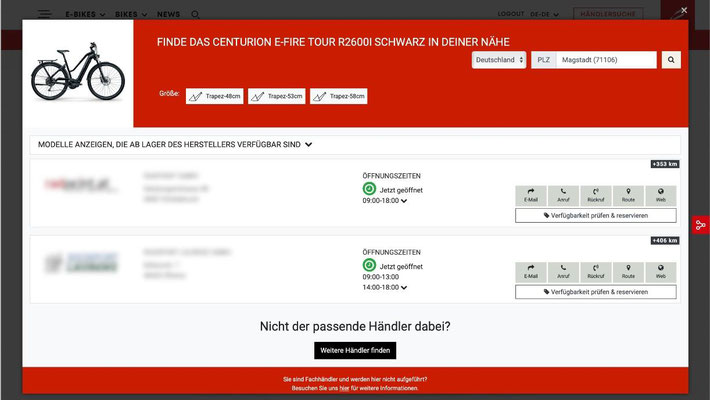Go to NEWS page
The width and height of the screenshot is (710, 400).
168,14
